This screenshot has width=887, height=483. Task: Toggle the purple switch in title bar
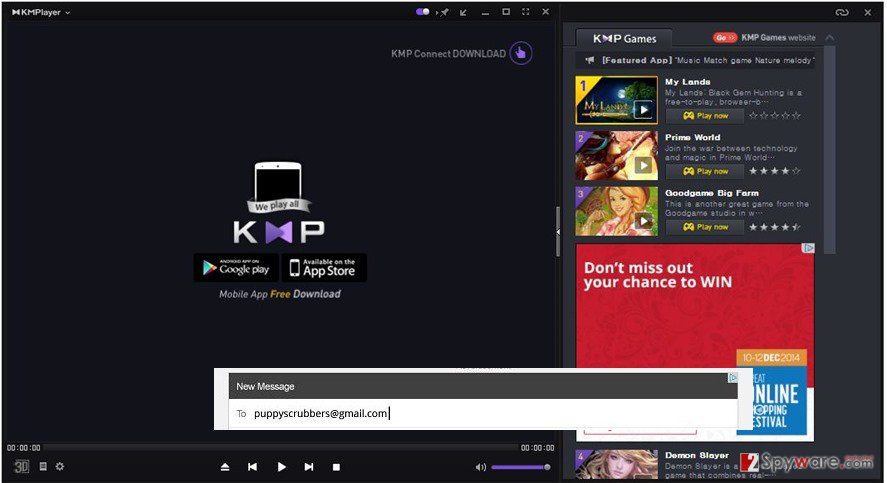[422, 11]
